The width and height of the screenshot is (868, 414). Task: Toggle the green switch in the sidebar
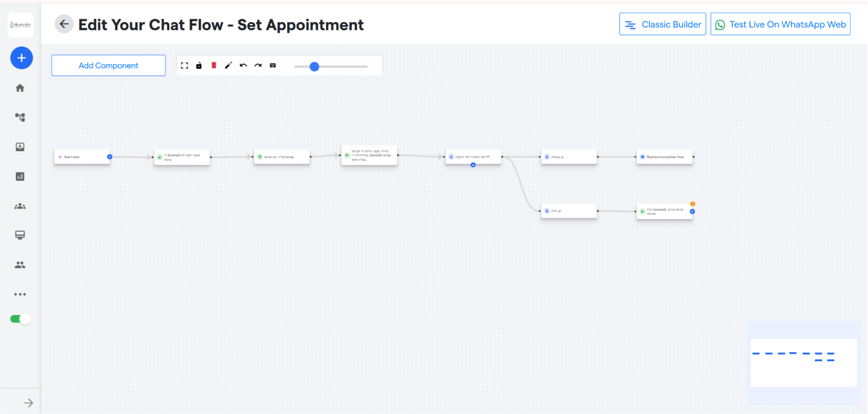20,319
